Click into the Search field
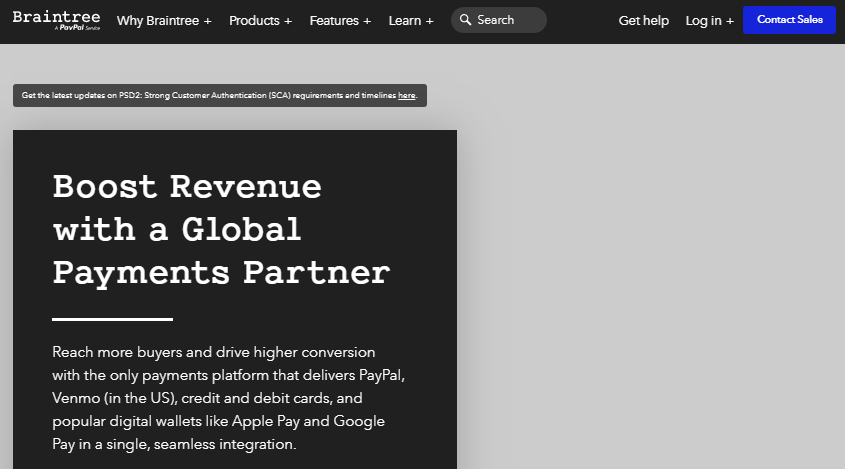 click(x=505, y=20)
